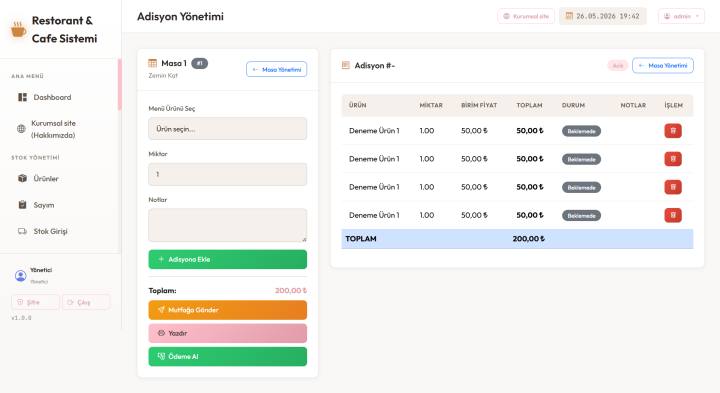Click the DURUM column header
Viewport: 720px width, 393px height.
[573, 105]
